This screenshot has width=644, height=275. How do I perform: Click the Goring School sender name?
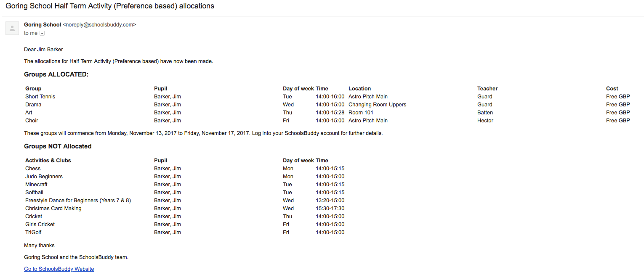pyautogui.click(x=43, y=25)
